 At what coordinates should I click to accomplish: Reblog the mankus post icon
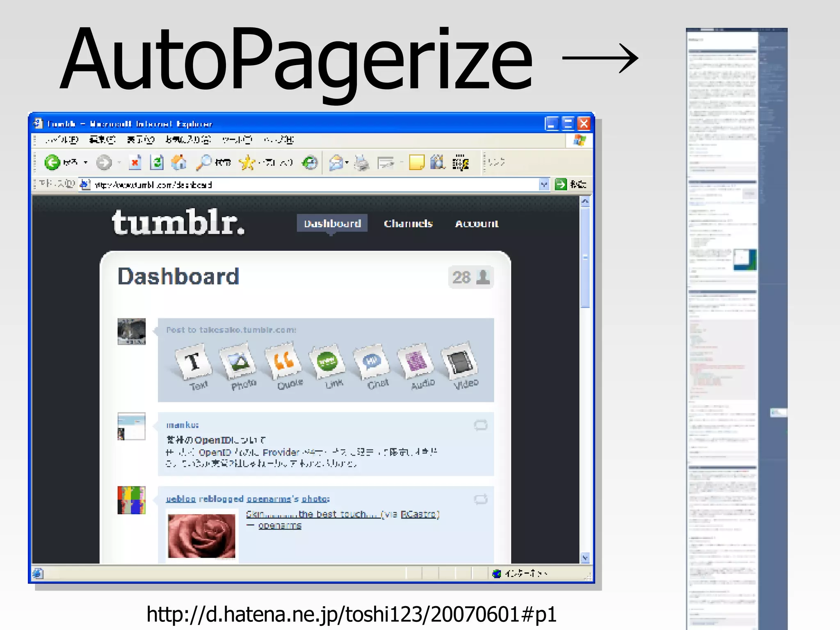coord(481,425)
